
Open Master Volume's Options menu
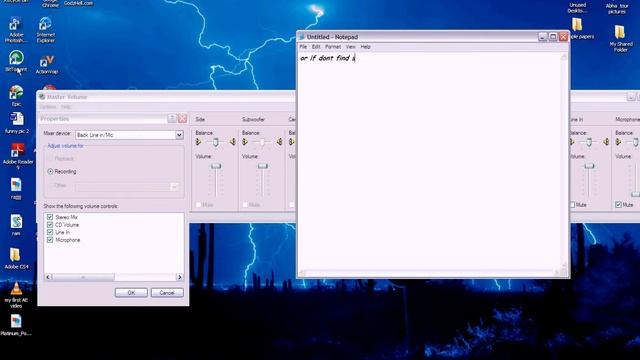coord(48,107)
